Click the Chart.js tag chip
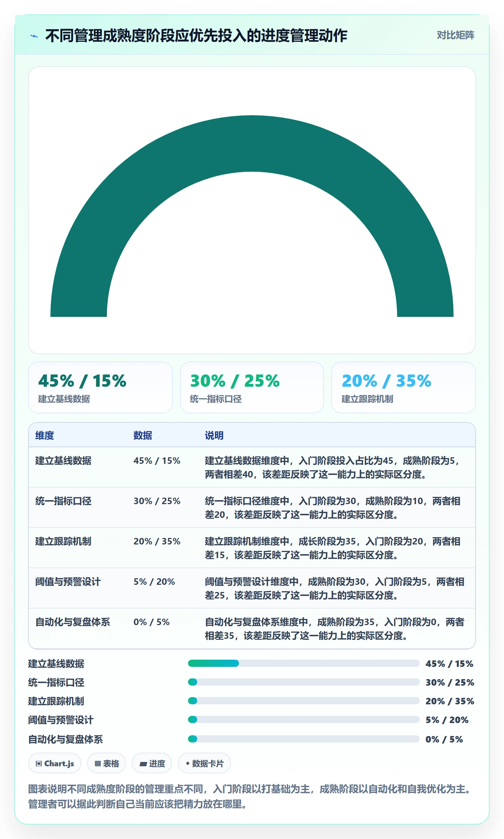The image size is (504, 839). pos(55,763)
